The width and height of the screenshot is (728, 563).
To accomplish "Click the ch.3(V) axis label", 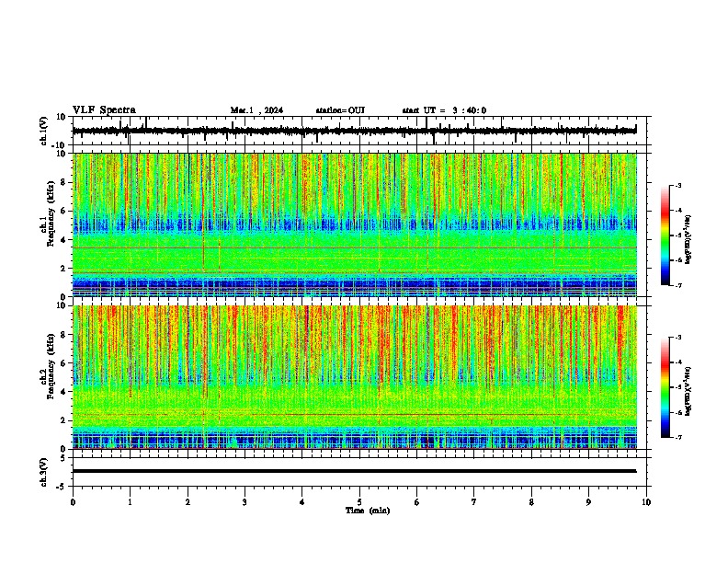I will 44,472.
